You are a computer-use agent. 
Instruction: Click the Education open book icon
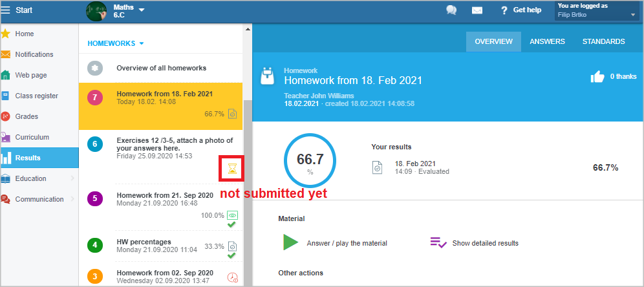click(x=5, y=178)
